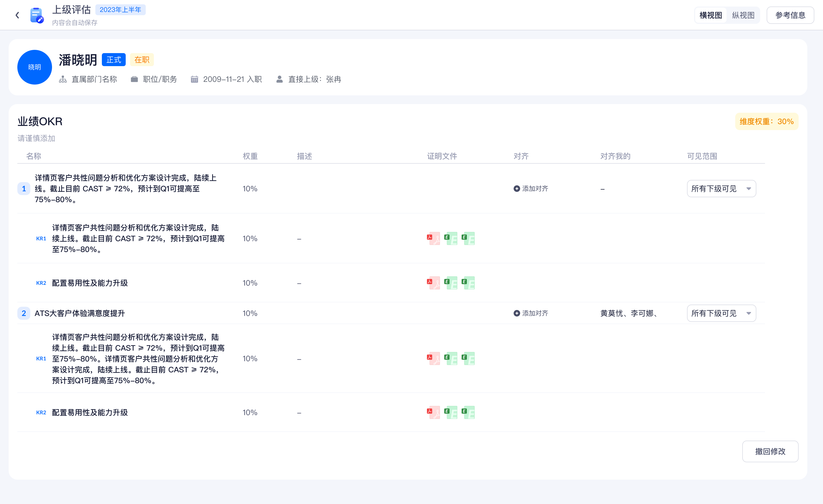
Task: Open the middle Excel file in objective 1 KR1
Action: pos(451,238)
